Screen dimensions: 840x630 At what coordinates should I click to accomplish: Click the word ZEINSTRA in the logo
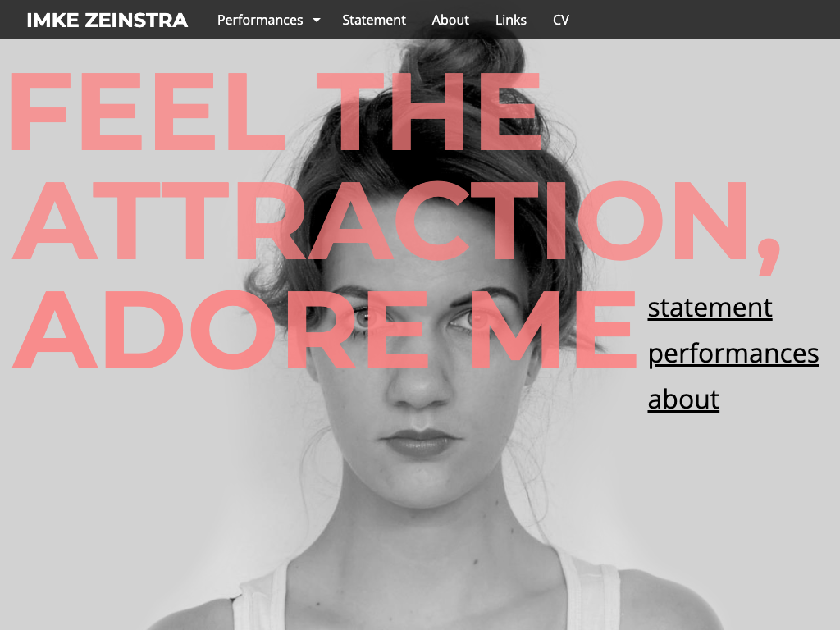click(x=137, y=20)
